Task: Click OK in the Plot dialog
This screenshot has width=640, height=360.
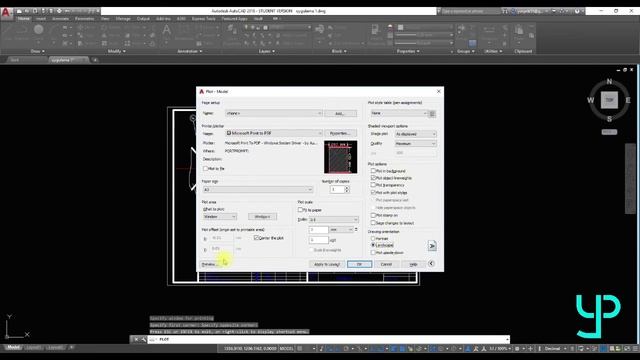Action: tap(360, 264)
